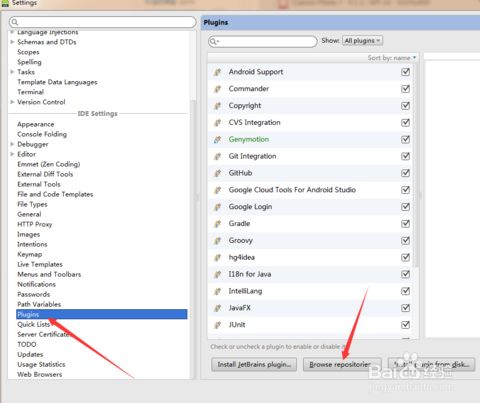Click the GitHub plugin icon

point(218,173)
